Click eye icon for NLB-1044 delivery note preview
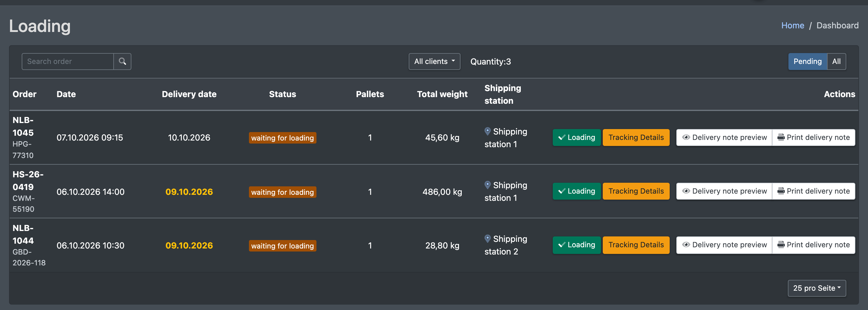This screenshot has width=868, height=310. pyautogui.click(x=686, y=245)
